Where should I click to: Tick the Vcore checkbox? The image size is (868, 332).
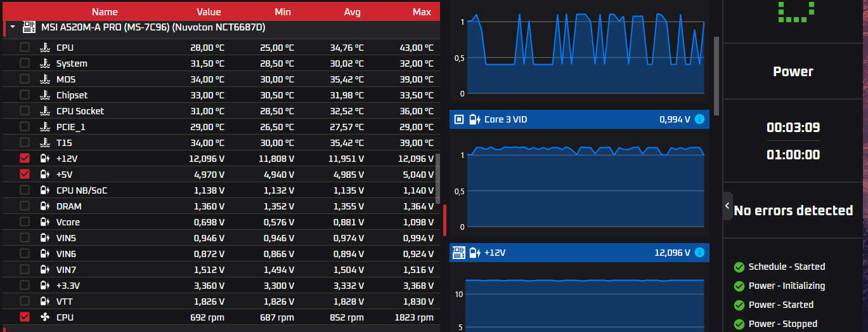(25, 222)
